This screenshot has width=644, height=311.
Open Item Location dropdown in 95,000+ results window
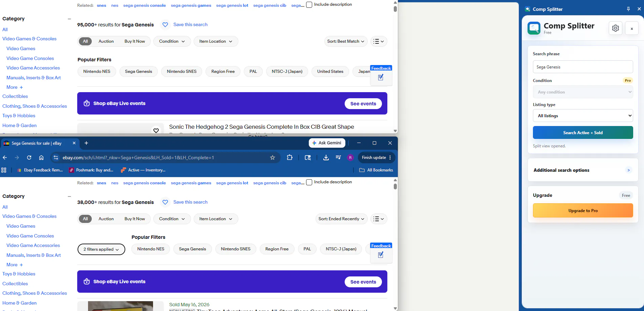(x=216, y=41)
